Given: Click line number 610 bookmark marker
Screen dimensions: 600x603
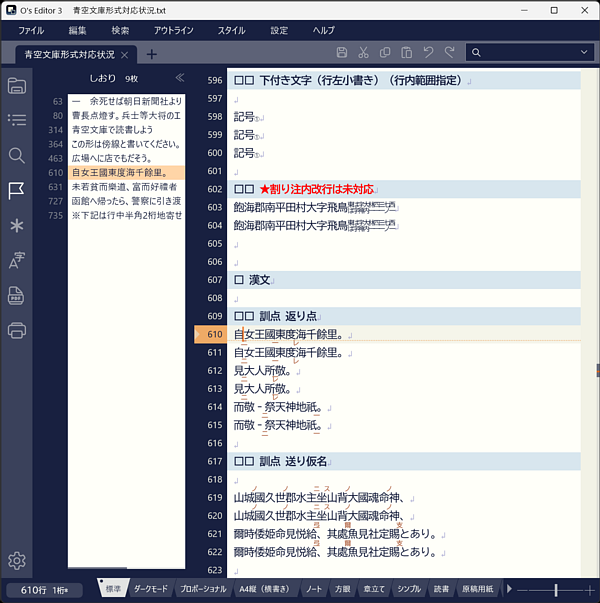Looking at the screenshot, I should [210, 335].
